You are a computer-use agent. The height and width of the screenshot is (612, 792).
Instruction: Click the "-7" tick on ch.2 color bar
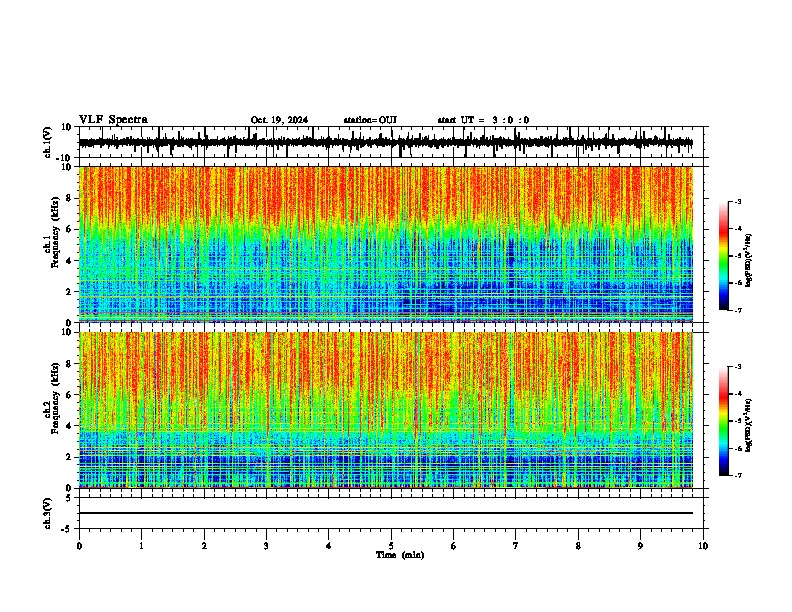[x=737, y=476]
